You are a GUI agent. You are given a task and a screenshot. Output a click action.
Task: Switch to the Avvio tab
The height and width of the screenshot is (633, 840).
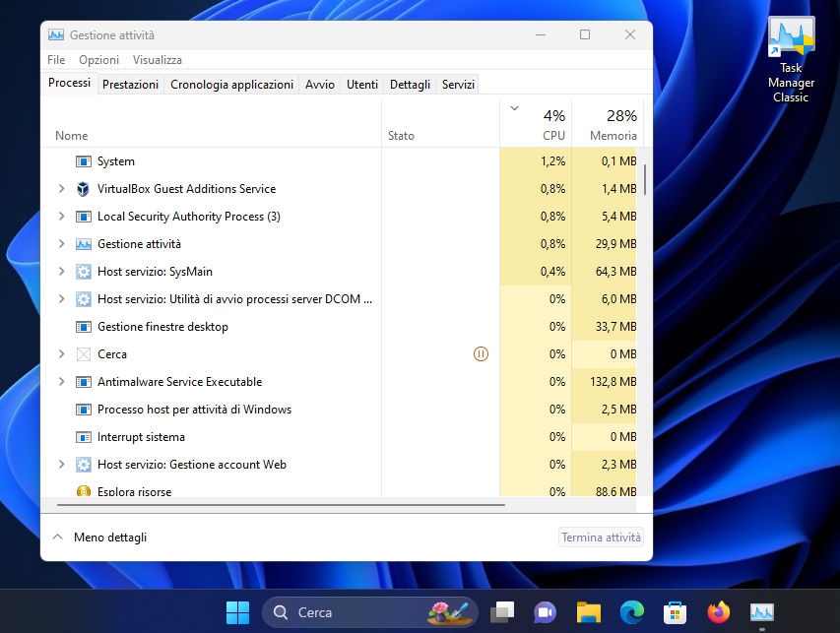[320, 85]
